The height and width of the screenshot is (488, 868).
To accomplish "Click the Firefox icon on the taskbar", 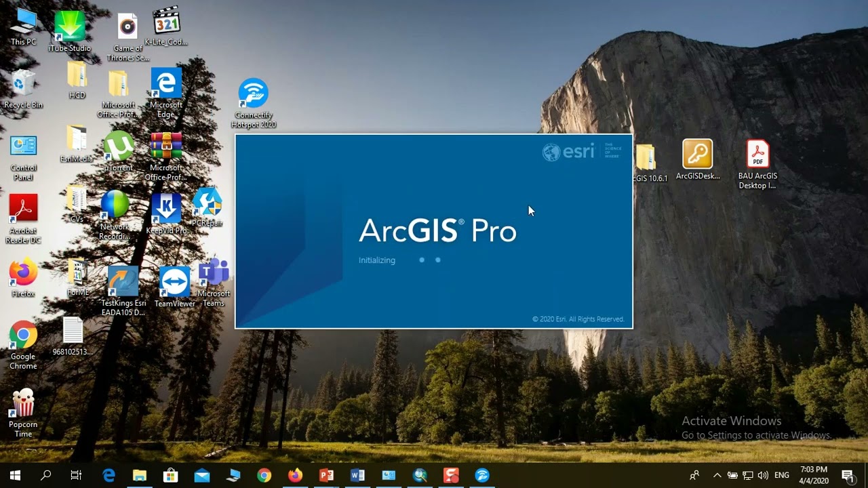I will click(295, 475).
